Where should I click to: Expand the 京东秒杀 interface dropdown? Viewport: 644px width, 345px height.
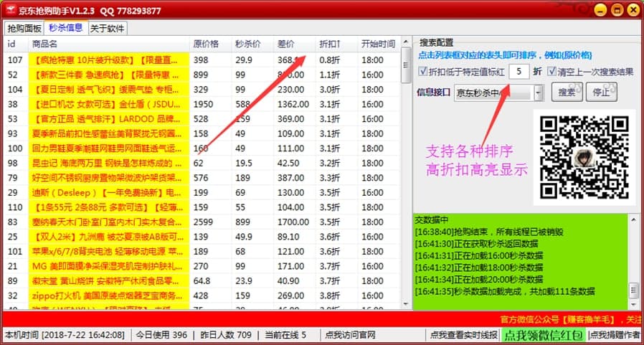pyautogui.click(x=538, y=93)
